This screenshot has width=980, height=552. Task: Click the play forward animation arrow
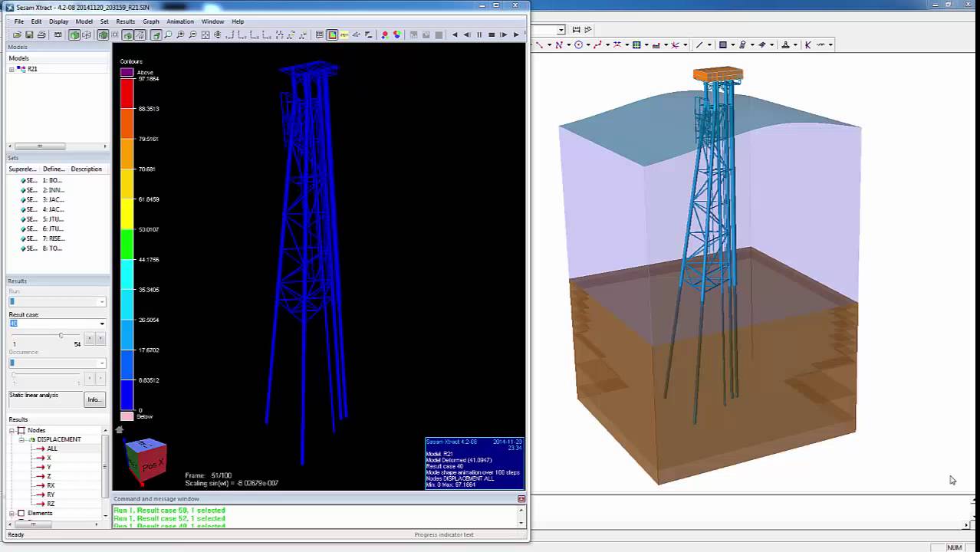click(x=516, y=34)
